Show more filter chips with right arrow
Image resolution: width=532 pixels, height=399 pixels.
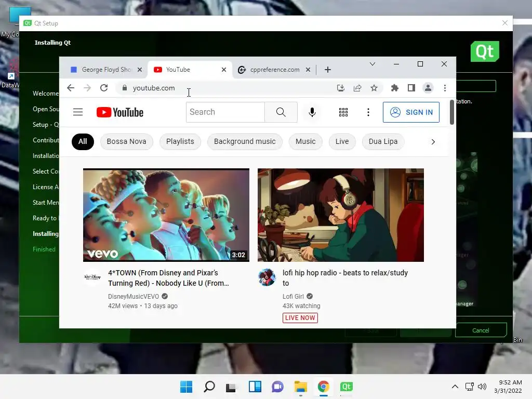tap(433, 141)
